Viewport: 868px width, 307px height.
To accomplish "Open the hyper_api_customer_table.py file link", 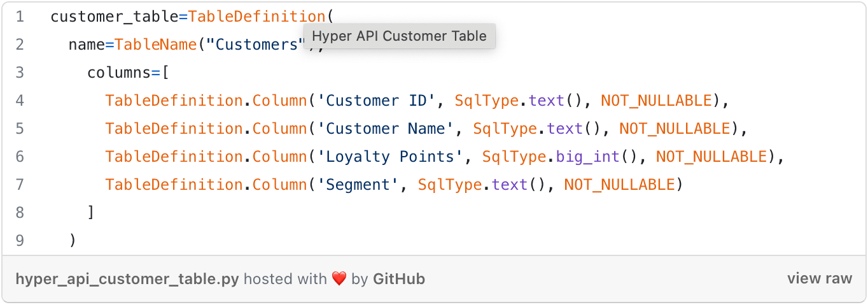I will 127,279.
